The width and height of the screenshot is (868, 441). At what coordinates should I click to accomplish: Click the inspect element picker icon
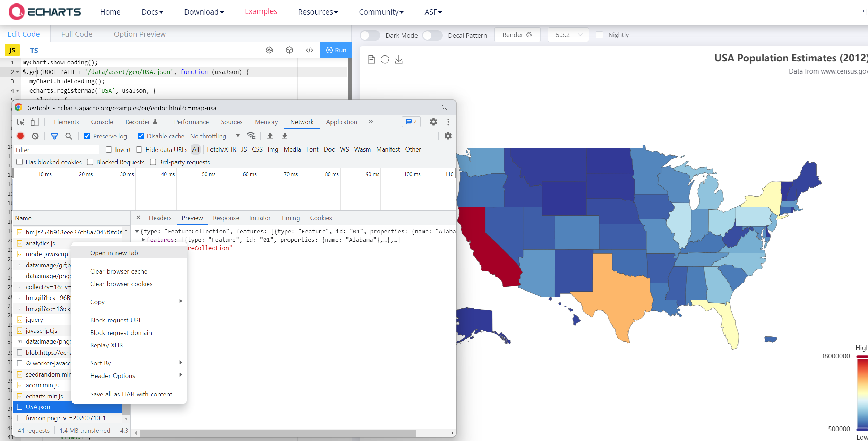click(x=21, y=122)
